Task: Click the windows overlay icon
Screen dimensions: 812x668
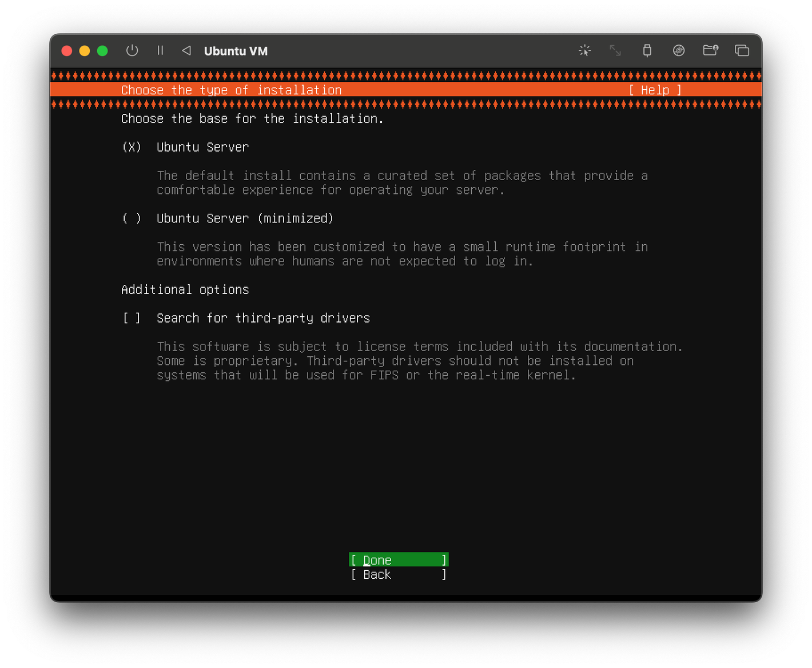Action: (742, 50)
